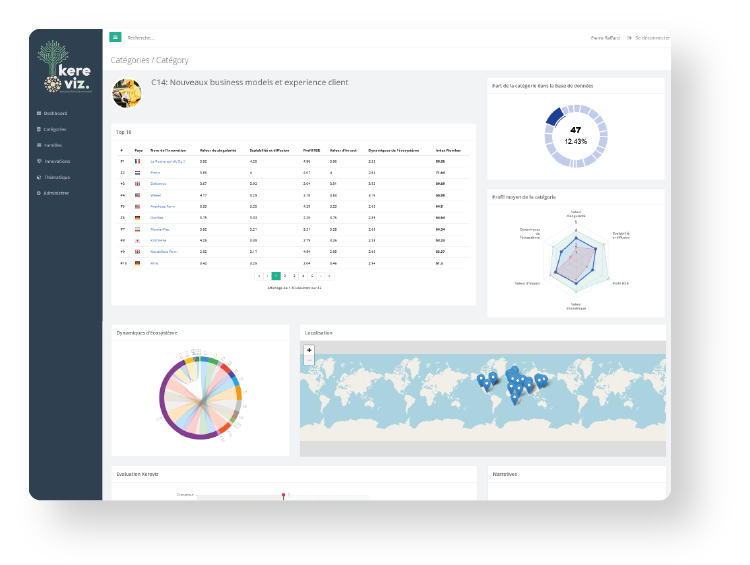
Task: Open the Thématiques sidebar menu item
Action: coord(56,177)
